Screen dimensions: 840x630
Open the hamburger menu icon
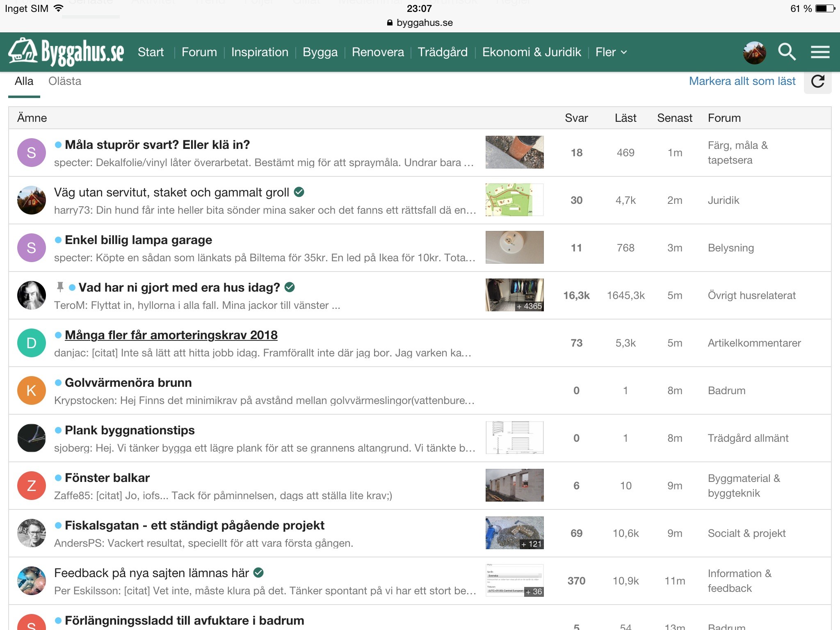(820, 52)
